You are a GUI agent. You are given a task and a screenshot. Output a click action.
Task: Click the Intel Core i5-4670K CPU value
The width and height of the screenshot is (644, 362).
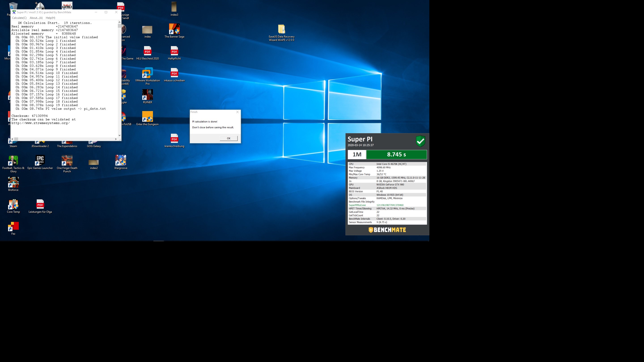[392, 164]
